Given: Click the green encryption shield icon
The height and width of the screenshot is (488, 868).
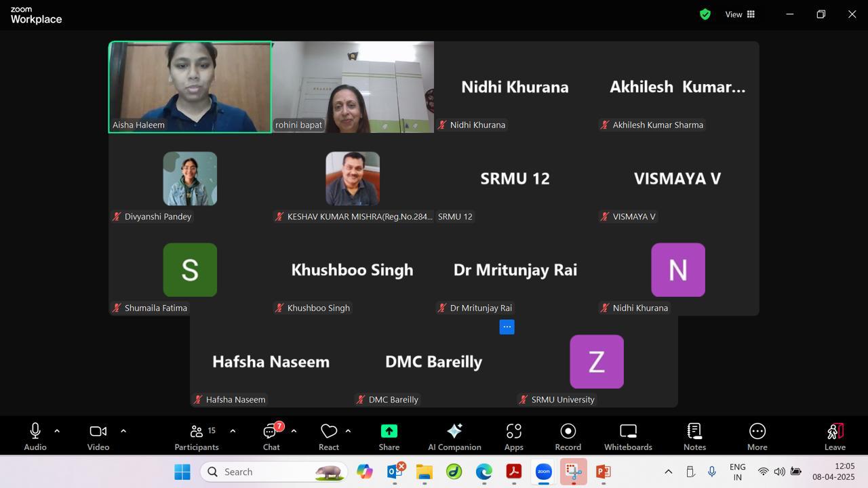Looking at the screenshot, I should point(705,14).
